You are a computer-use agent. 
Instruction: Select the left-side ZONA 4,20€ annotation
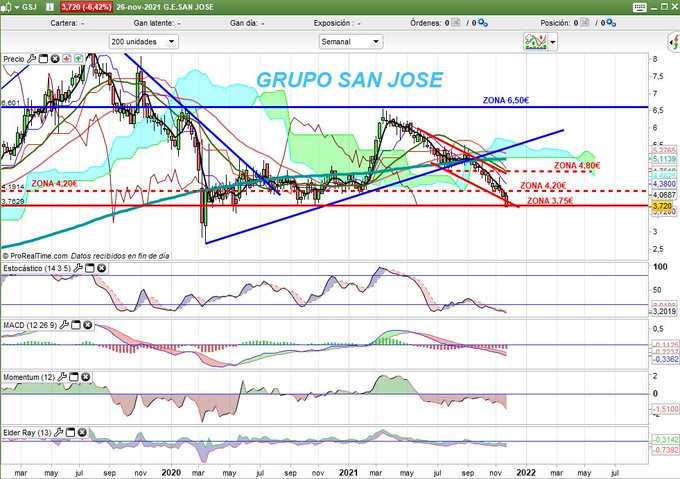pos(54,183)
